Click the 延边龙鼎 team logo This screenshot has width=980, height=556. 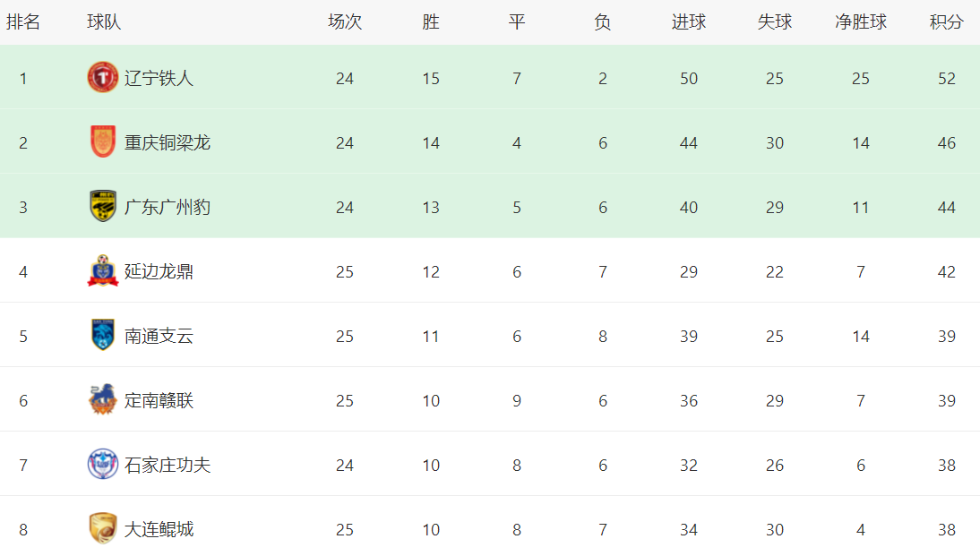(x=102, y=271)
